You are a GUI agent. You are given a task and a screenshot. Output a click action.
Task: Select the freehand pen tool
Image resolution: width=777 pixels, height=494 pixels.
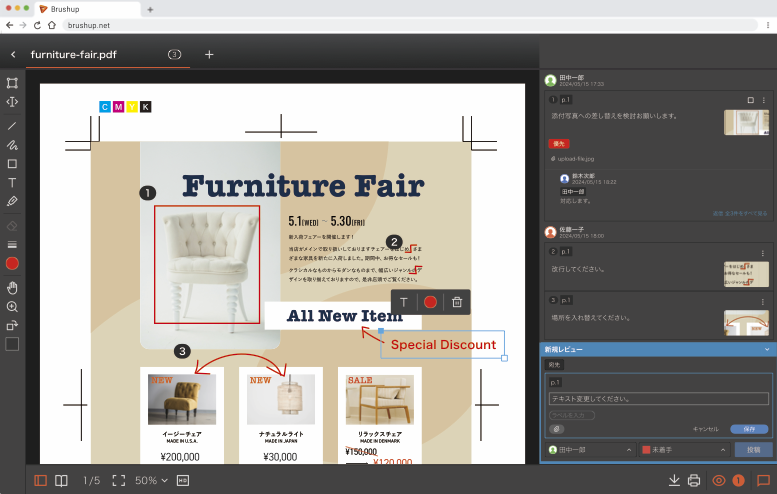12,145
